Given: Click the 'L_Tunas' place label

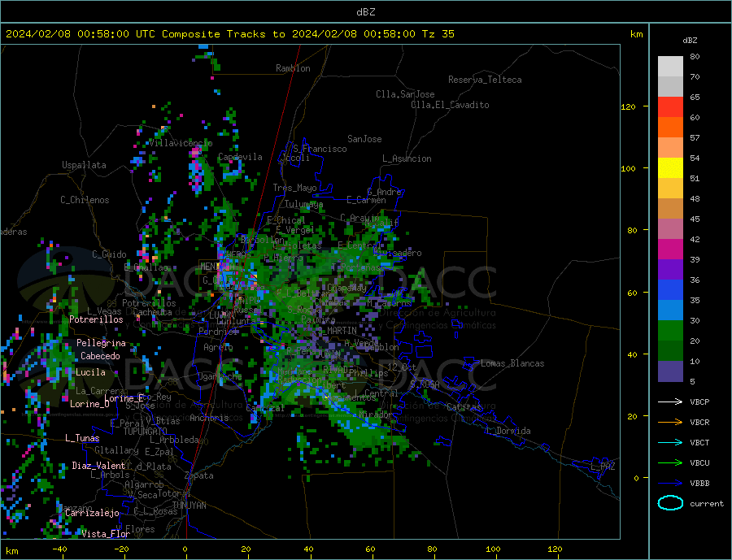Looking at the screenshot, I should tap(82, 438).
